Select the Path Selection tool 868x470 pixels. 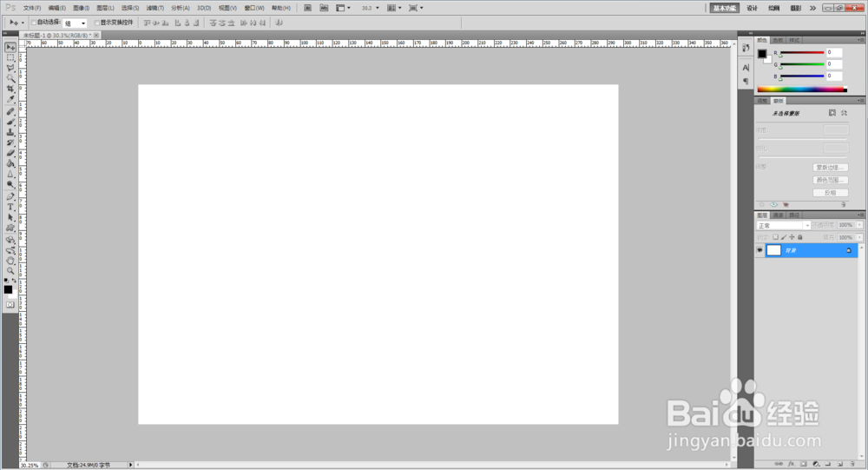point(10,218)
